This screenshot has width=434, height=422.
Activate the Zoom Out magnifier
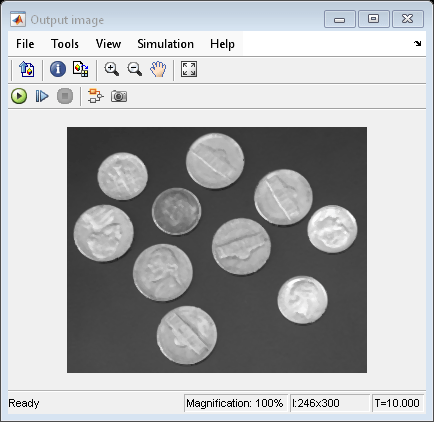pos(135,69)
